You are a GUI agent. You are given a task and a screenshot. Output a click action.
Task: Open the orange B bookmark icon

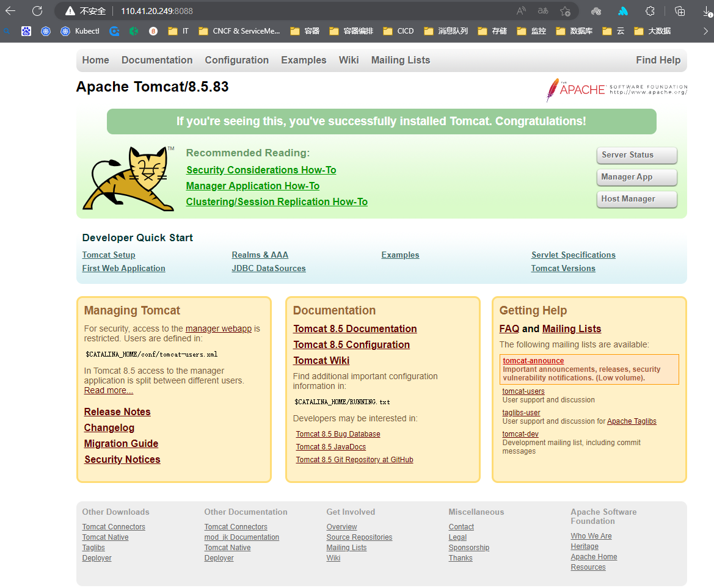tap(153, 31)
